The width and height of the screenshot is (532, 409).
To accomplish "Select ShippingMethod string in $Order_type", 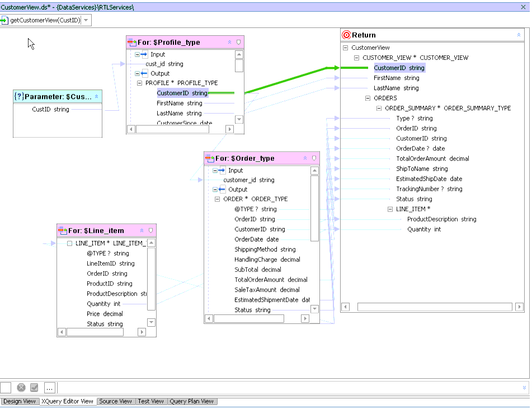I will 265,250.
